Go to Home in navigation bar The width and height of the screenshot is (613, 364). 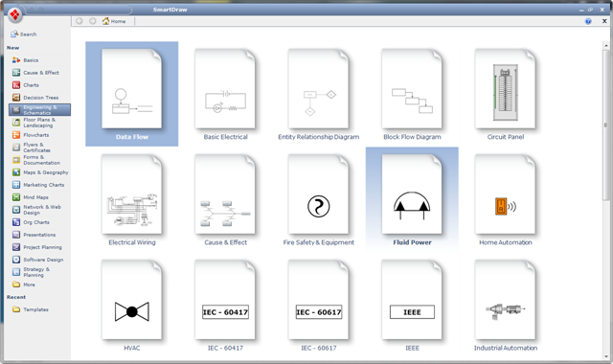point(114,21)
